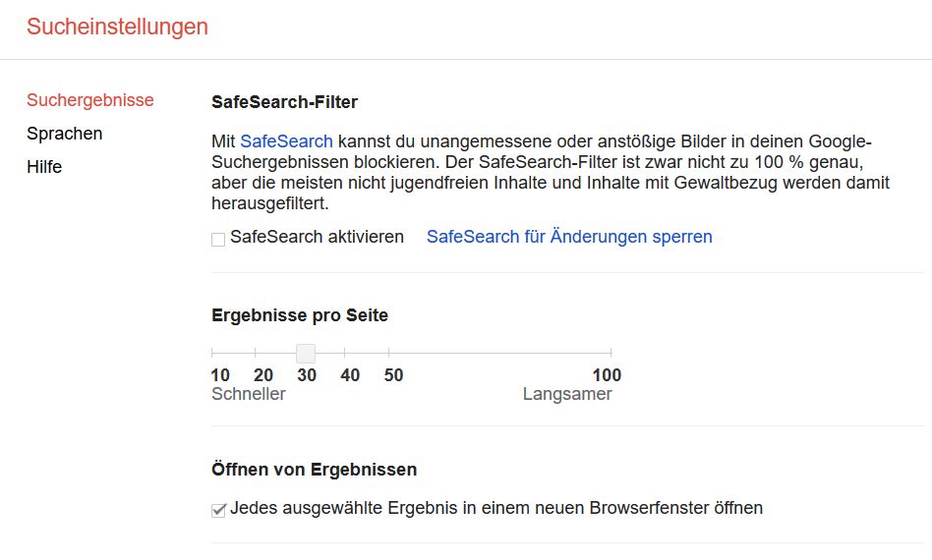Open the Hilfe sidebar item
Image resolution: width=932 pixels, height=560 pixels.
coord(44,167)
